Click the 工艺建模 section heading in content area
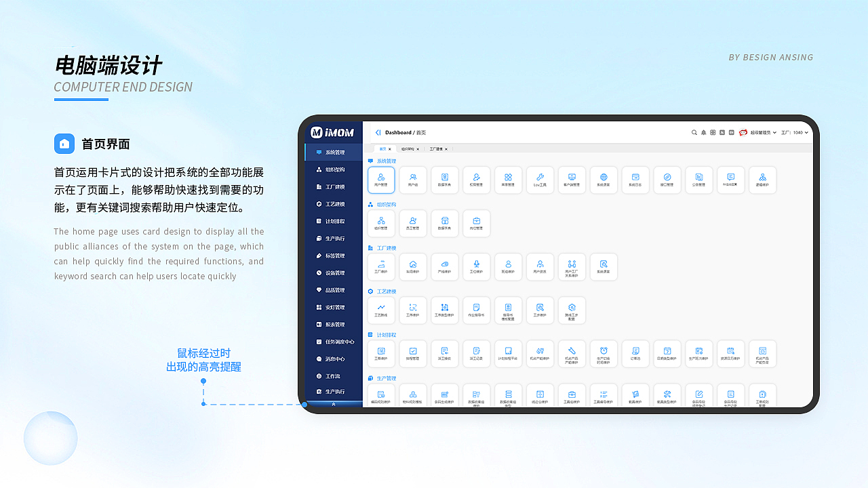This screenshot has height=488, width=868. pos(387,291)
